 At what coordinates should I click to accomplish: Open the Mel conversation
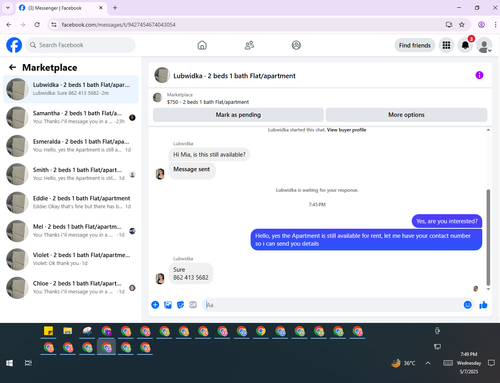click(x=71, y=231)
